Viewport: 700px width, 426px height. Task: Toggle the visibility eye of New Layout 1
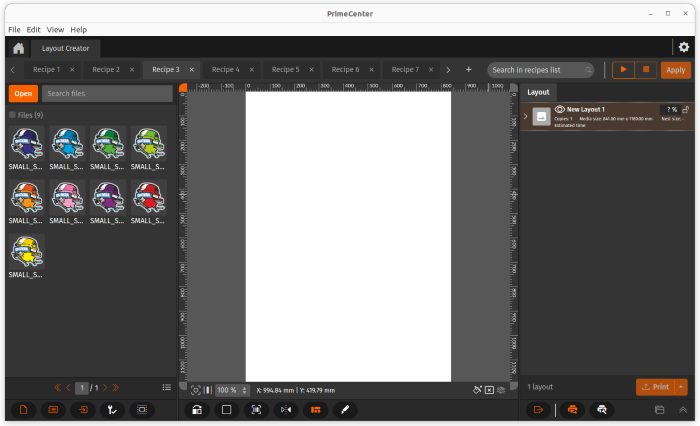coord(559,109)
